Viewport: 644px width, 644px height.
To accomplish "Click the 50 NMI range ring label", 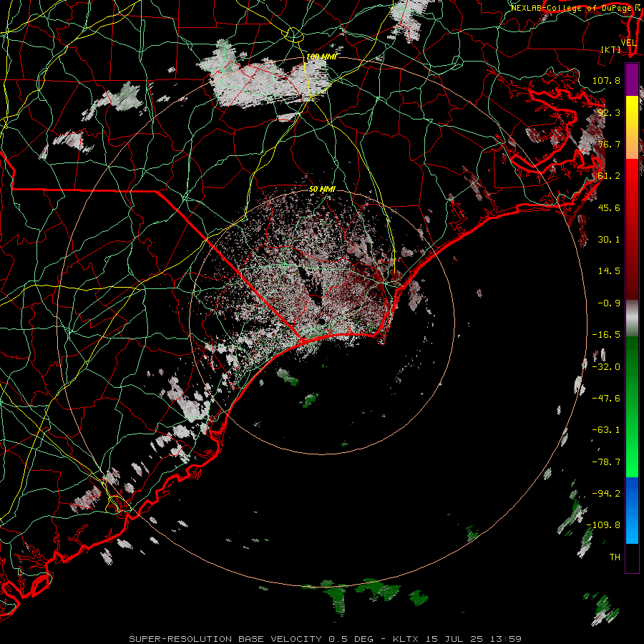I will click(323, 190).
